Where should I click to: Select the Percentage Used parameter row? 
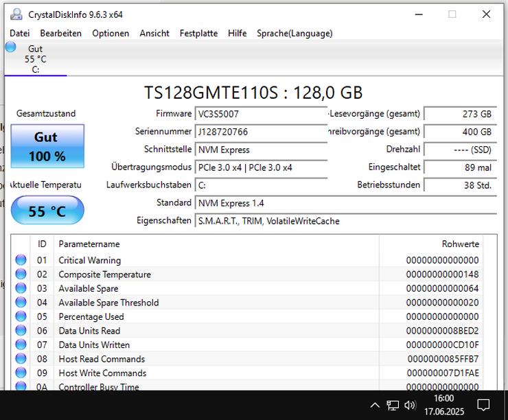point(247,316)
